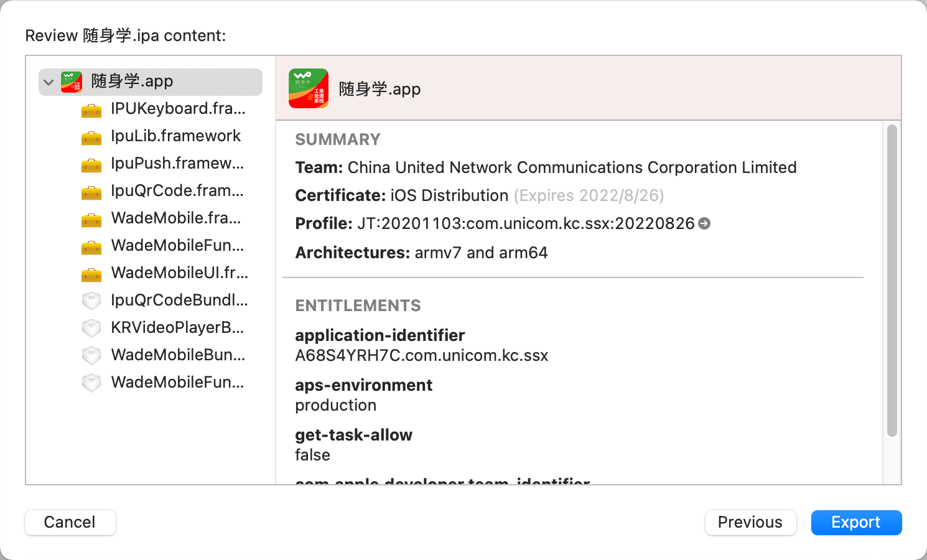Click the 随身学.app icon in the file tree

coord(72,82)
